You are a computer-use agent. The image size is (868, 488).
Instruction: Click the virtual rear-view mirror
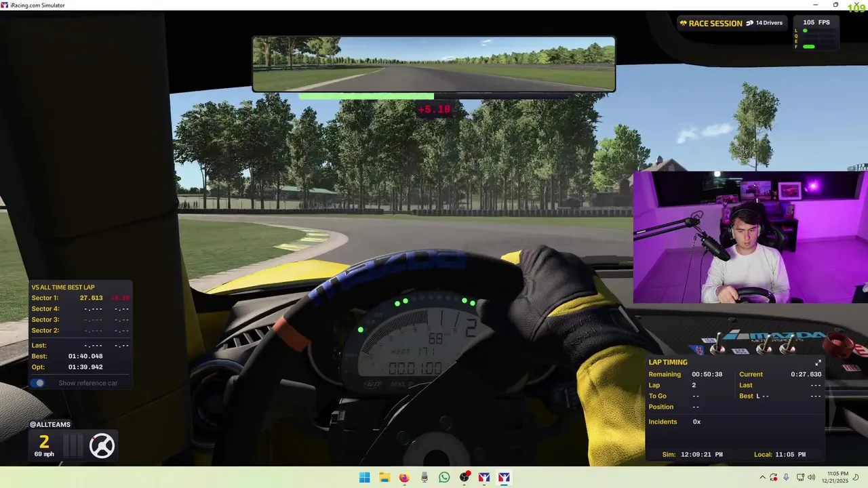point(434,64)
